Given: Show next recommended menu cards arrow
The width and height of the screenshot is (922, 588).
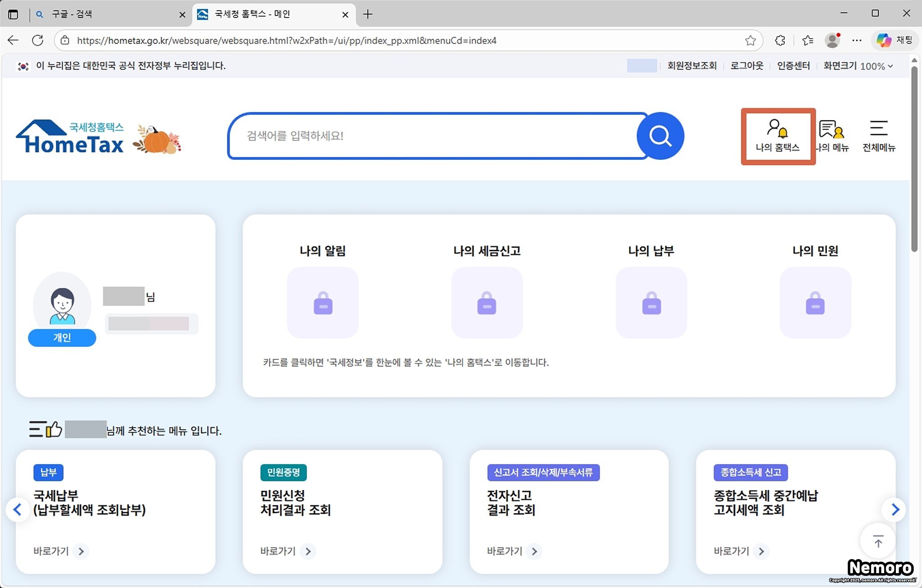Looking at the screenshot, I should (895, 510).
